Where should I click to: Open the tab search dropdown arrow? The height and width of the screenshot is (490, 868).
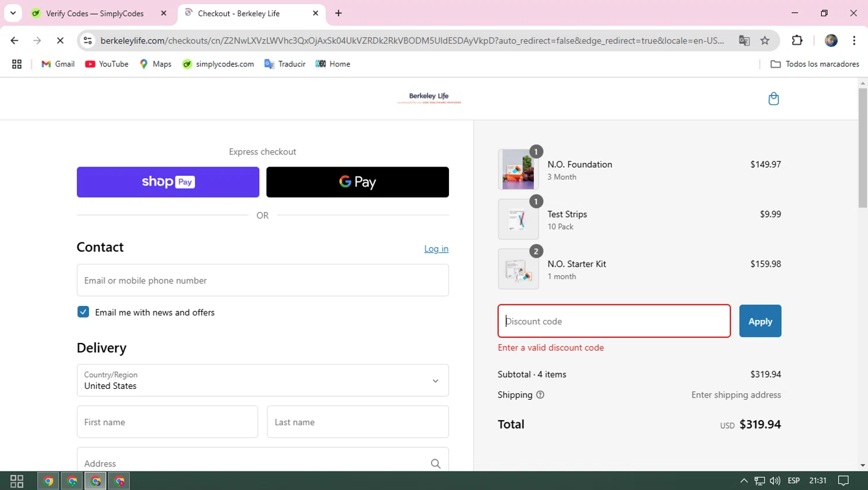click(13, 13)
